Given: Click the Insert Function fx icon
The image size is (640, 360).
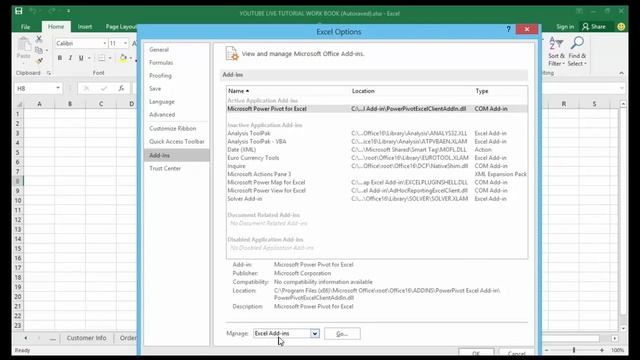Looking at the screenshot, I should (121, 88).
